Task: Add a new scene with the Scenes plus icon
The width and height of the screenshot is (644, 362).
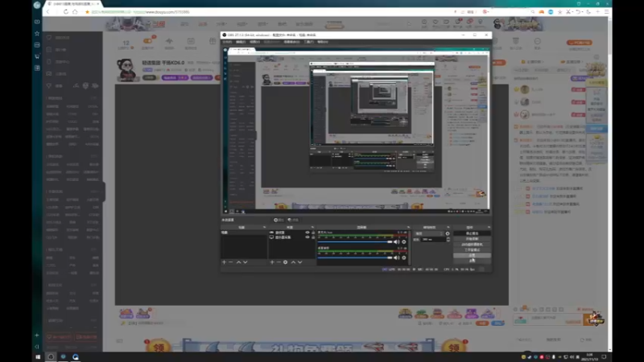Action: coord(224,262)
